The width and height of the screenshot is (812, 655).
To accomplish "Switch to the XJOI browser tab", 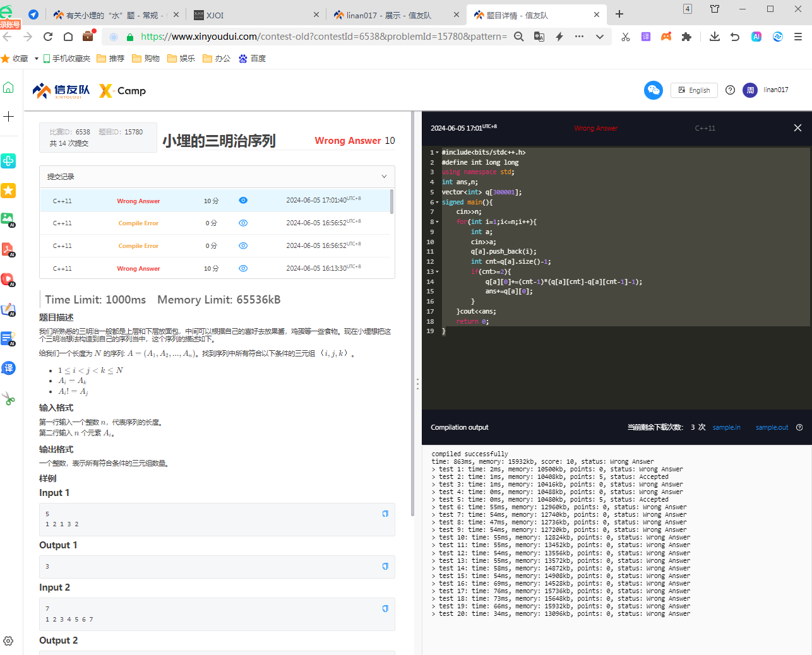I will [x=256, y=15].
